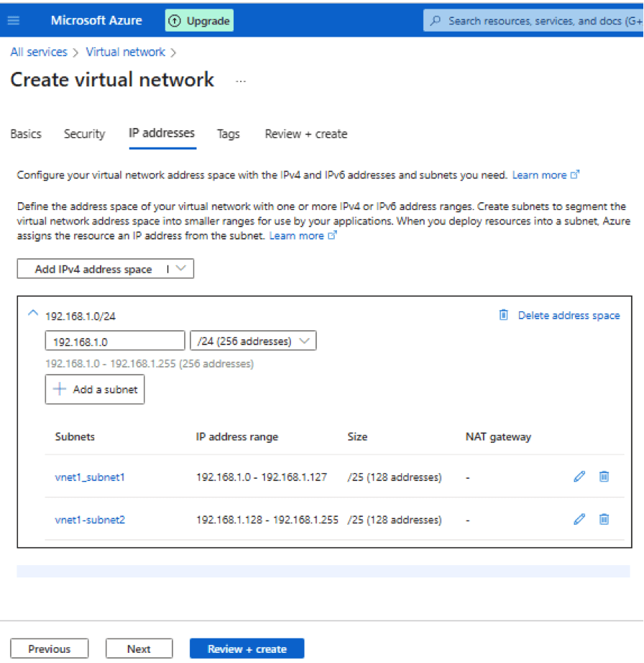This screenshot has height=663, width=644.
Task: Go to All services breadcrumb
Action: pyautogui.click(x=39, y=52)
